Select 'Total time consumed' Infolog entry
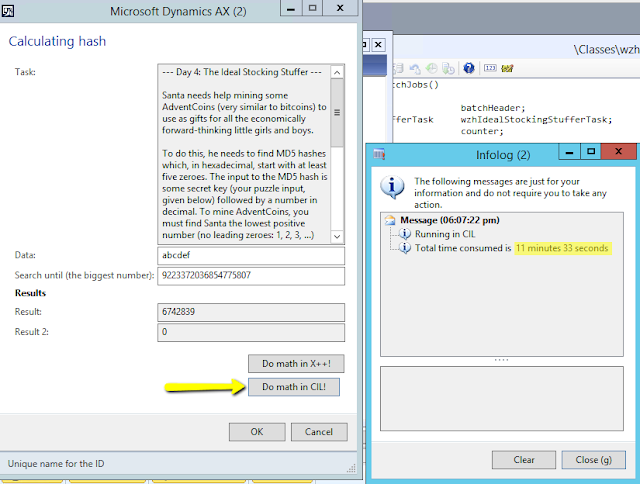 (x=513, y=248)
